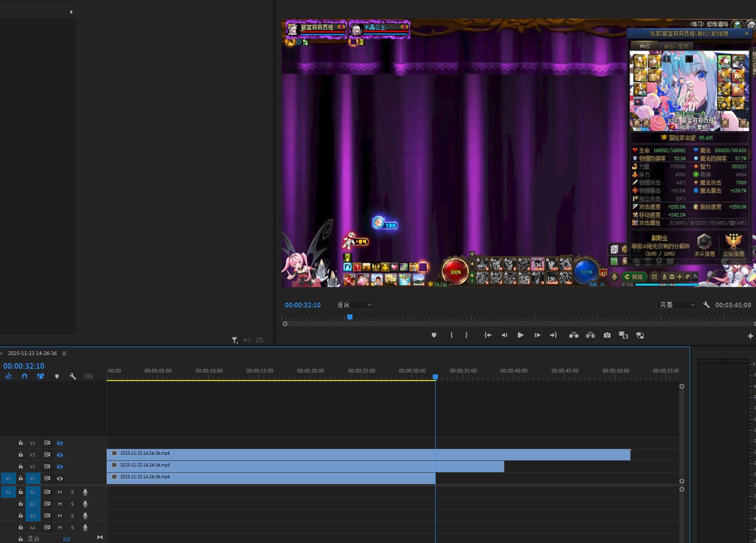Toggle the timeline Snap magnet icon

pyautogui.click(x=25, y=376)
